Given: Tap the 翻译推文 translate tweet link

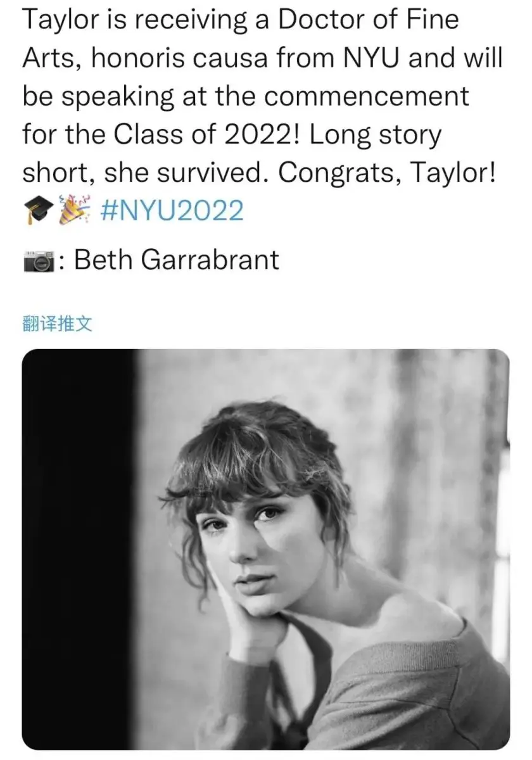Looking at the screenshot, I should (58, 326).
